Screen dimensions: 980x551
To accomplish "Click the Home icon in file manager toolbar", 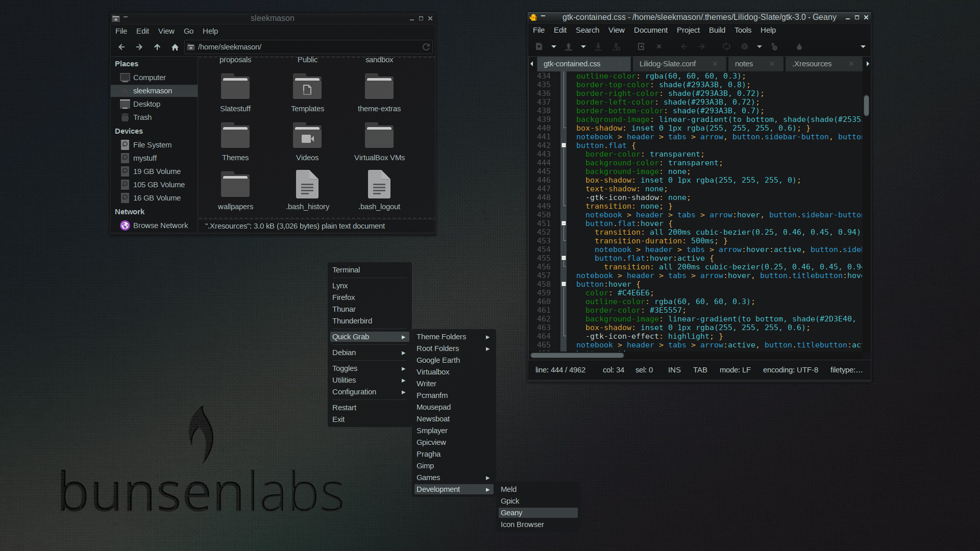I will pyautogui.click(x=175, y=47).
